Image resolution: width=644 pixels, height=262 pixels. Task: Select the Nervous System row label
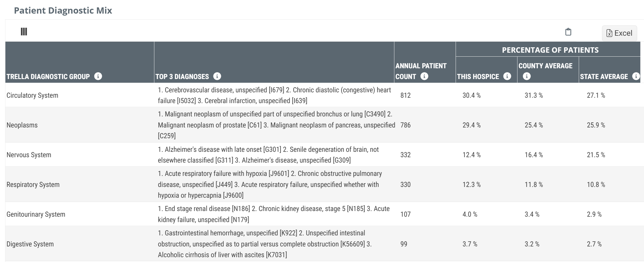[x=29, y=155]
